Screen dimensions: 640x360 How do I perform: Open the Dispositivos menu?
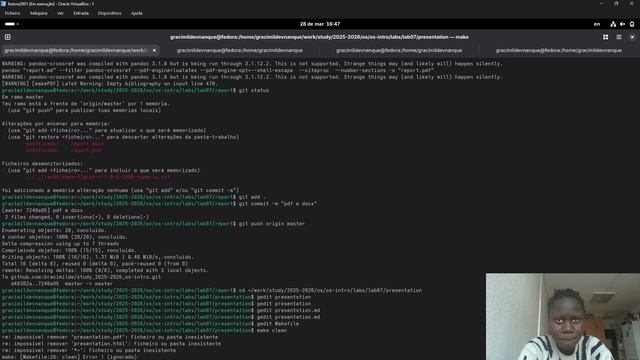coord(109,13)
